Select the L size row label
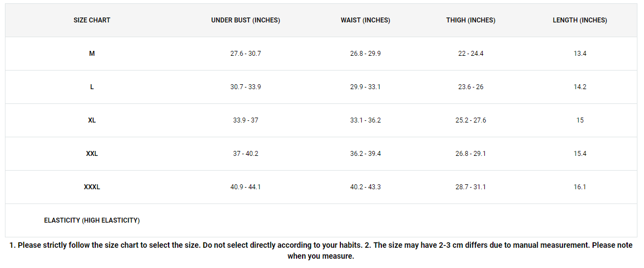 click(92, 87)
